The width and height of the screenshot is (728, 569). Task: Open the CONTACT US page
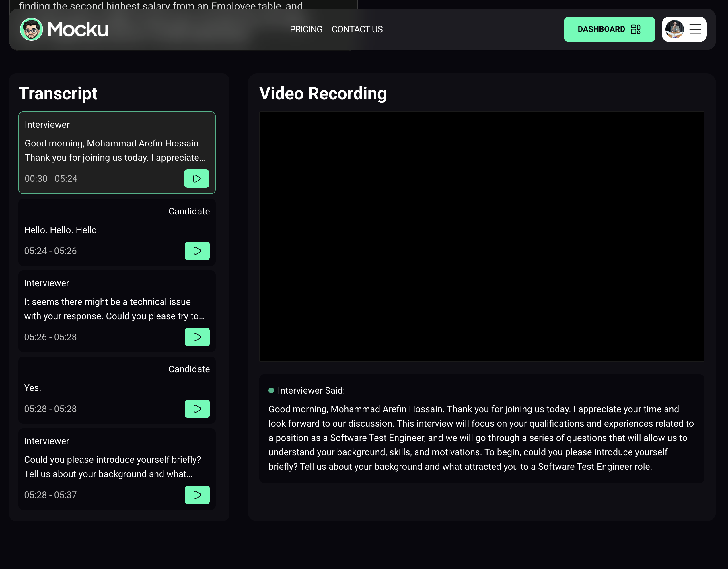pos(357,29)
